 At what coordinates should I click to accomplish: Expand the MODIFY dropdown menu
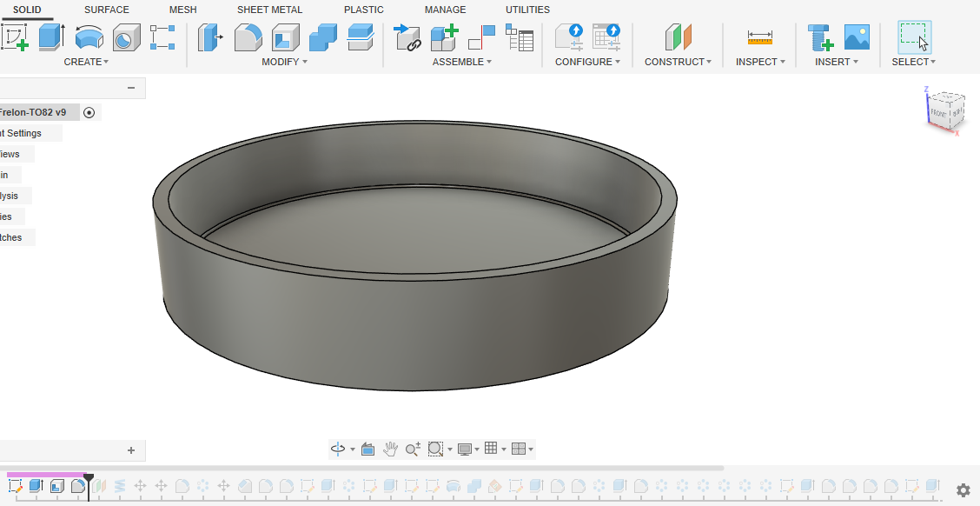[284, 62]
